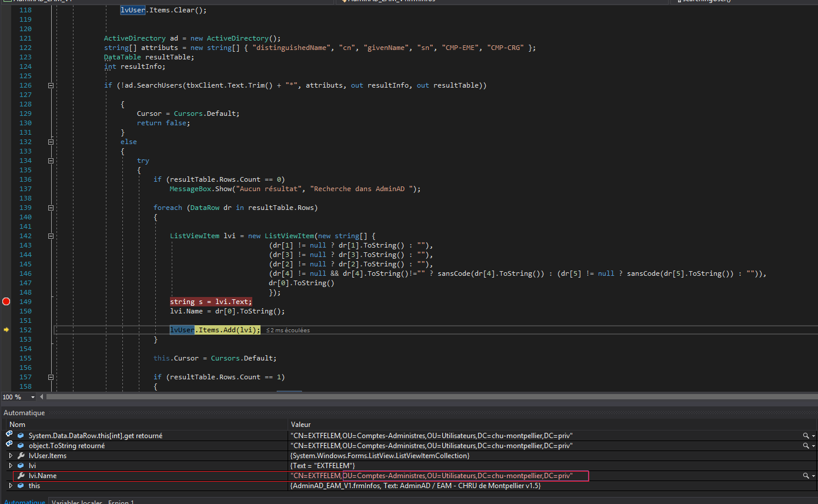The height and width of the screenshot is (504, 818).
Task: Collapse the foreach block at line 139
Action: (51, 208)
